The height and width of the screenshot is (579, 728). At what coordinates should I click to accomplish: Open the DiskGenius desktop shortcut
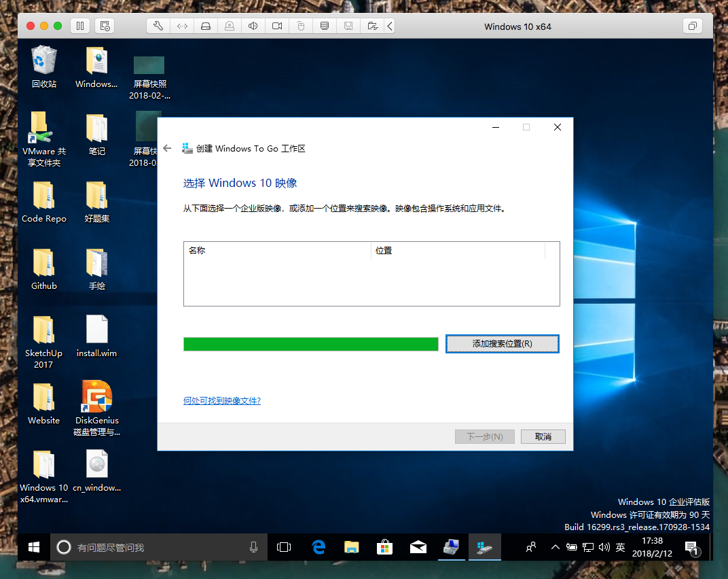click(x=96, y=406)
